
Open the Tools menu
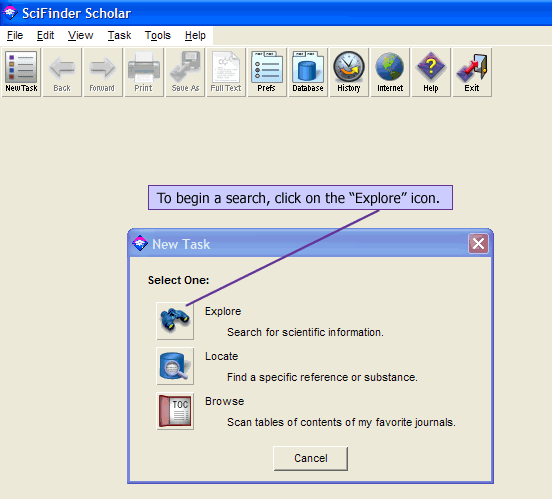click(158, 36)
